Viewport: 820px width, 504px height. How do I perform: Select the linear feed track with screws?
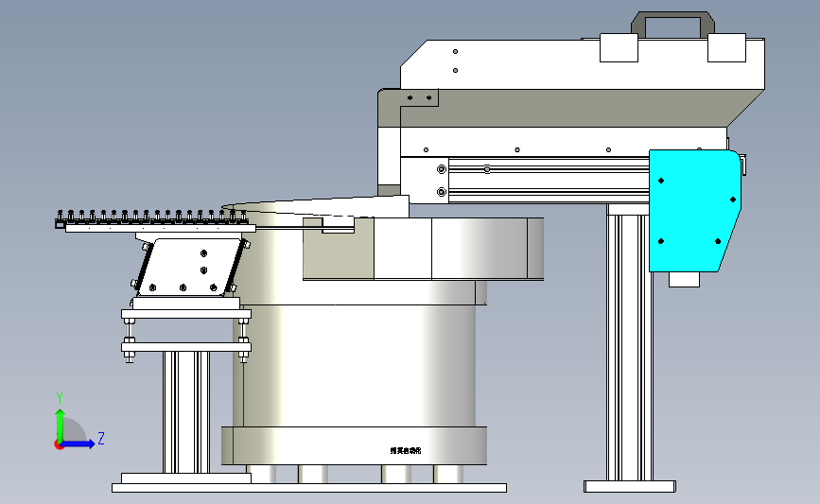click(x=155, y=221)
